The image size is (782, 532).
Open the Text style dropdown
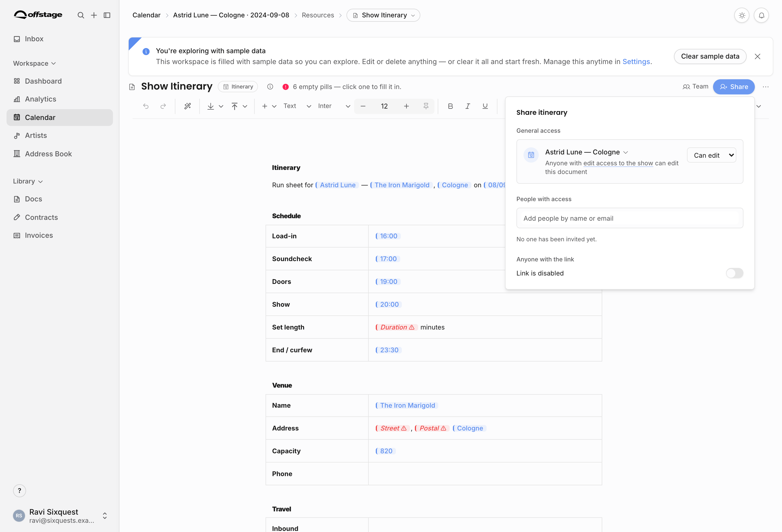pyautogui.click(x=297, y=106)
